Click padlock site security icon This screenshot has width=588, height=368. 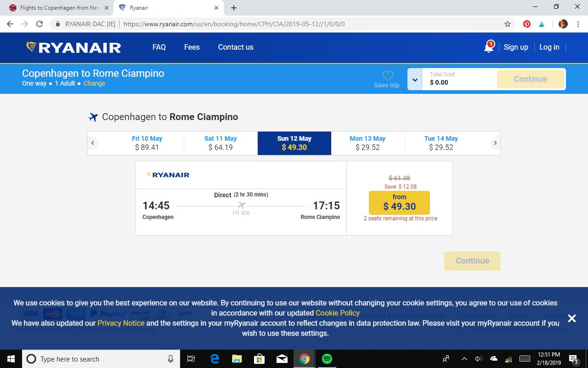coord(58,24)
